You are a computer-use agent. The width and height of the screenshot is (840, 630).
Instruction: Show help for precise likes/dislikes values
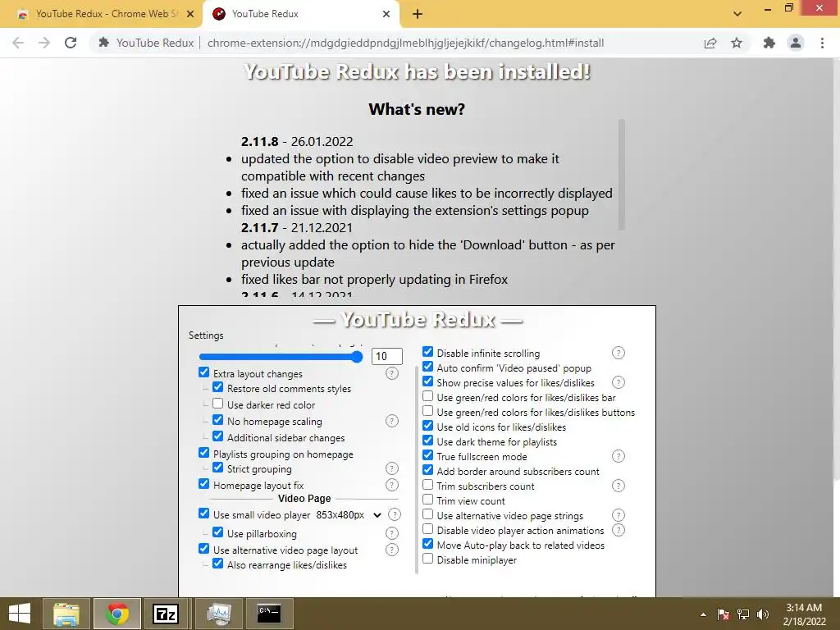click(x=619, y=382)
